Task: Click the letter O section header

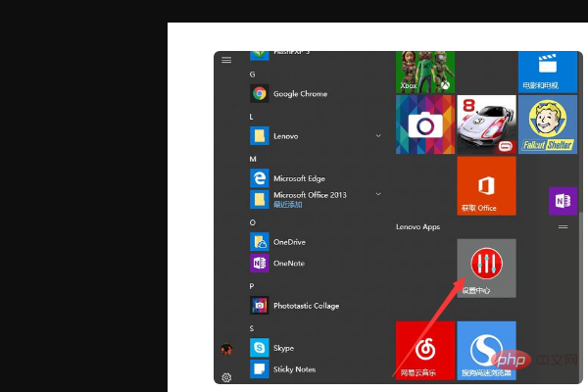Action: point(253,222)
